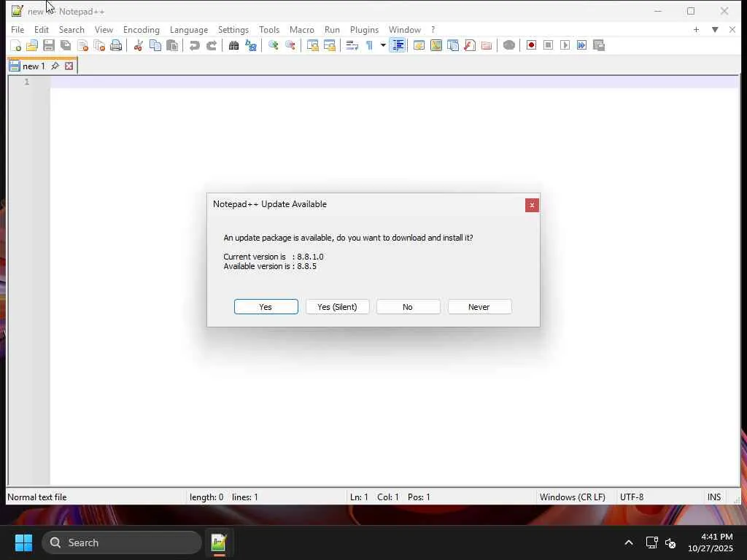This screenshot has width=747, height=560.
Task: Click the Save All toolbar icon
Action: 66,45
